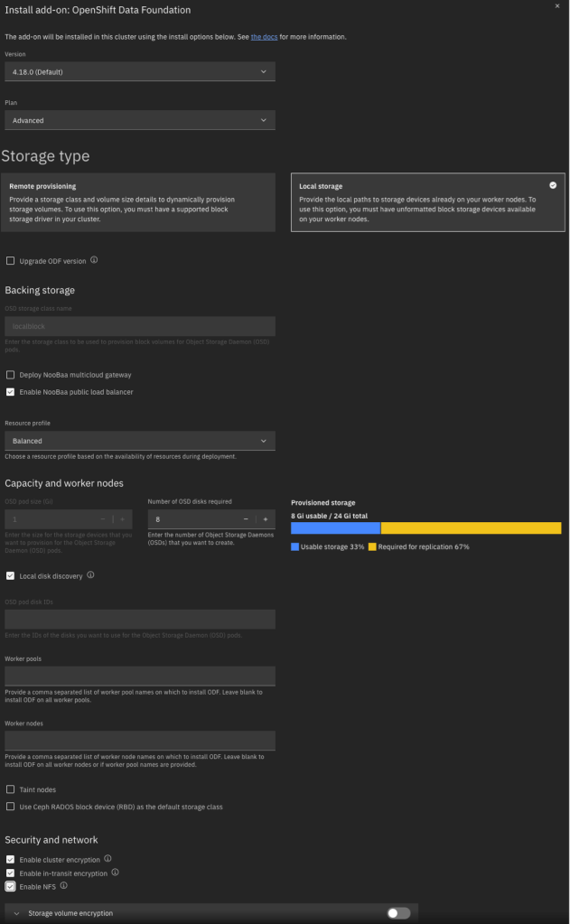Select the Remote provisioning storage type
Image resolution: width=570 pixels, height=924 pixels.
point(138,203)
